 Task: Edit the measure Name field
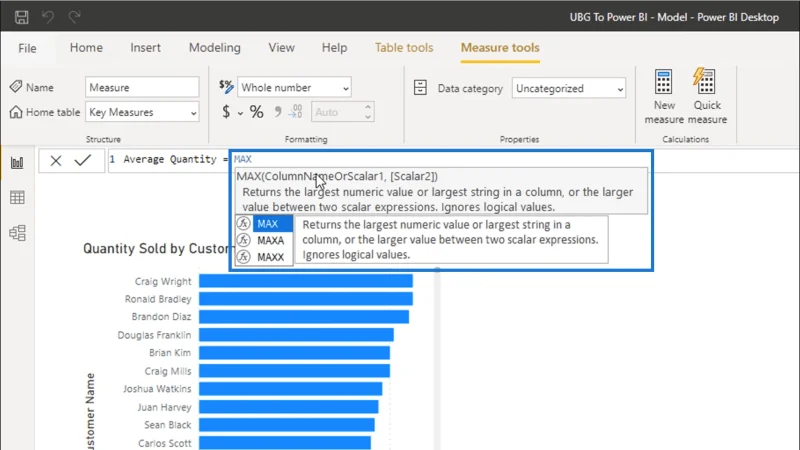tap(142, 87)
